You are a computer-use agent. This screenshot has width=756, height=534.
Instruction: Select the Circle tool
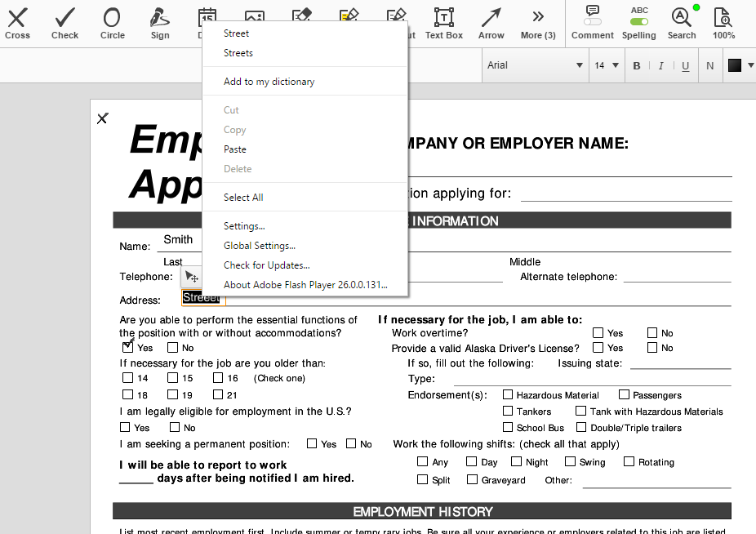113,24
